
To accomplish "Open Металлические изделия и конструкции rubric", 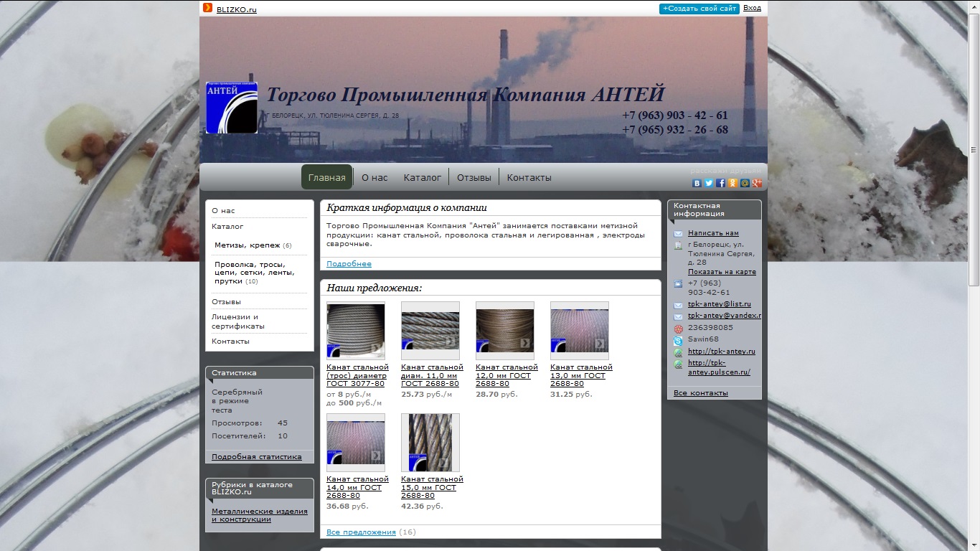I will [x=260, y=515].
